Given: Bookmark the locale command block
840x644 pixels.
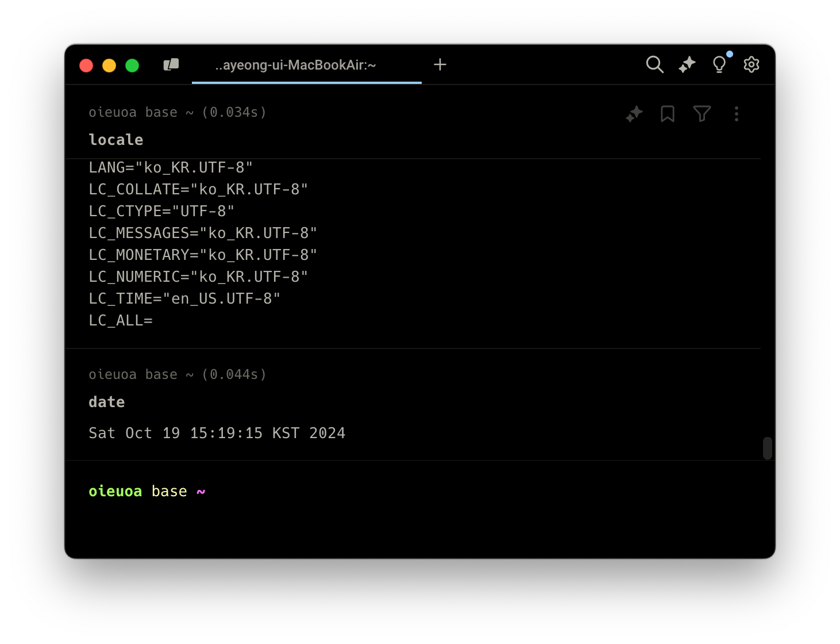Looking at the screenshot, I should 667,114.
